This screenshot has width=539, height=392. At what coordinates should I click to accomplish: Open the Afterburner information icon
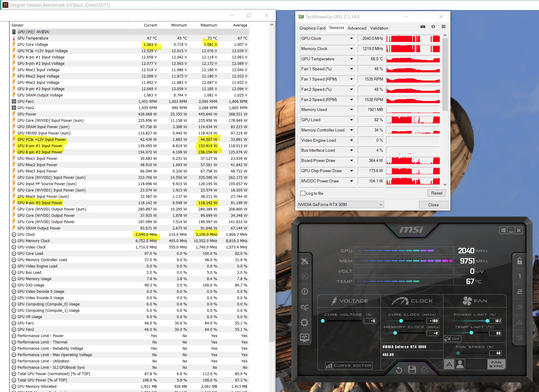click(x=305, y=291)
